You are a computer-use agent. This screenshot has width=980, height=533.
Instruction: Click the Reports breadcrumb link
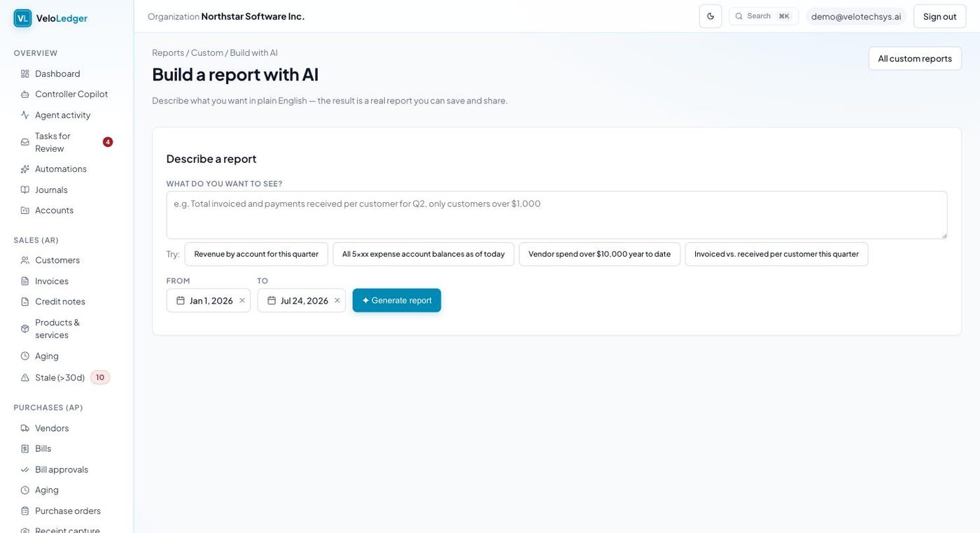click(168, 52)
